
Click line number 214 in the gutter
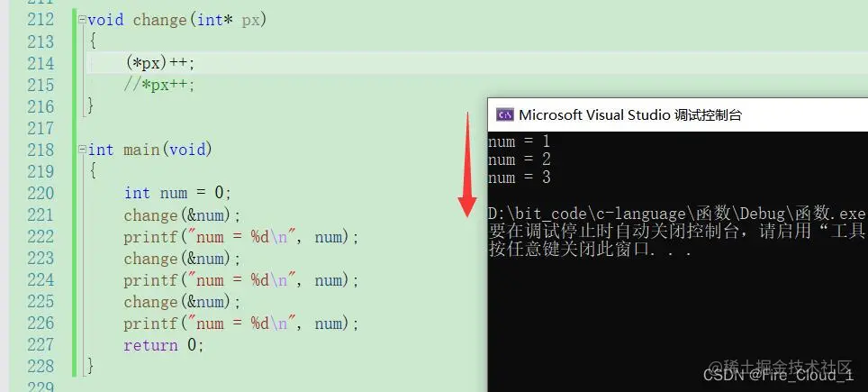click(41, 63)
